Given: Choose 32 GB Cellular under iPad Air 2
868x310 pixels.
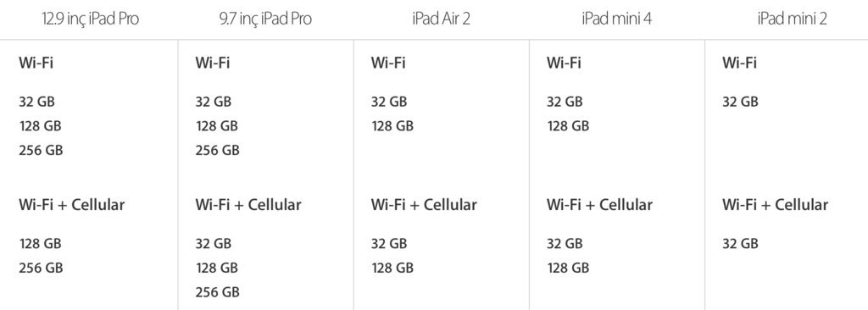Looking at the screenshot, I should click(x=388, y=244).
